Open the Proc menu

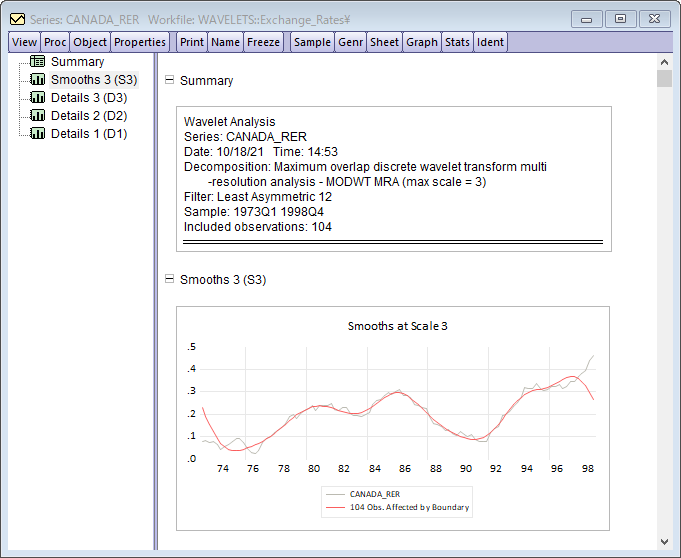point(55,42)
